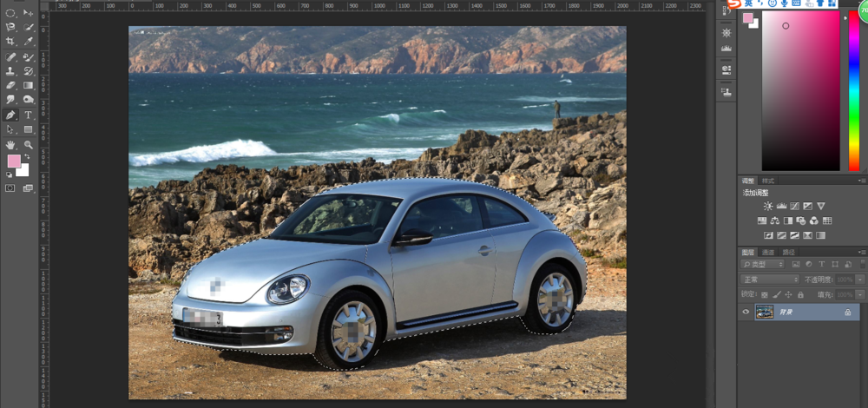The width and height of the screenshot is (868, 408).
Task: Select the Crop tool
Action: [10, 42]
